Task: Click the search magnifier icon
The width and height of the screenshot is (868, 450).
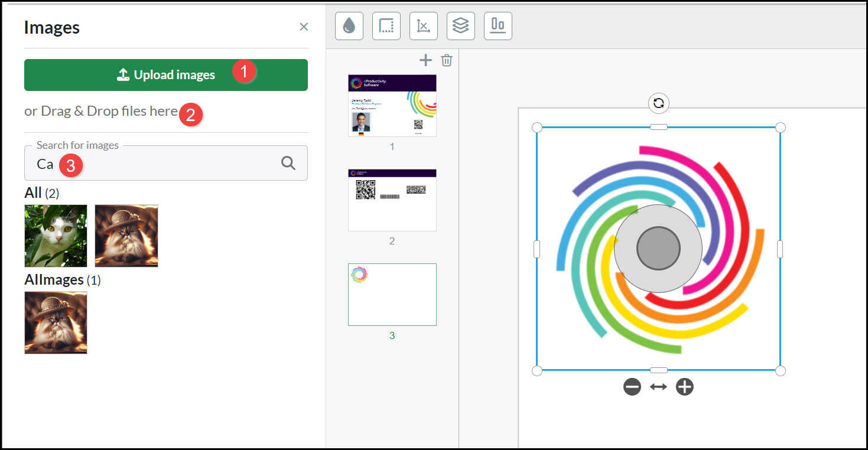Action: pyautogui.click(x=288, y=164)
